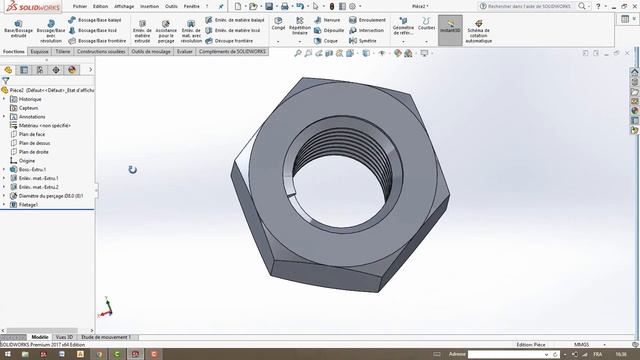Open the Courbes tool

click(427, 24)
